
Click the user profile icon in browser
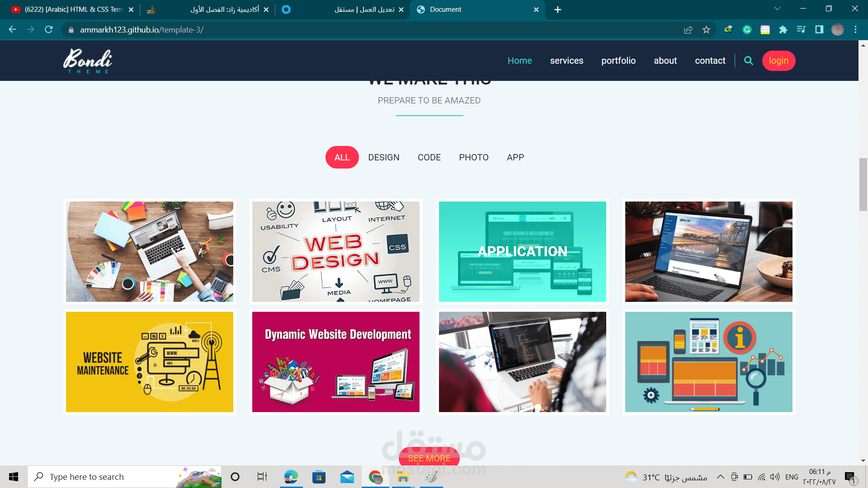(838, 30)
